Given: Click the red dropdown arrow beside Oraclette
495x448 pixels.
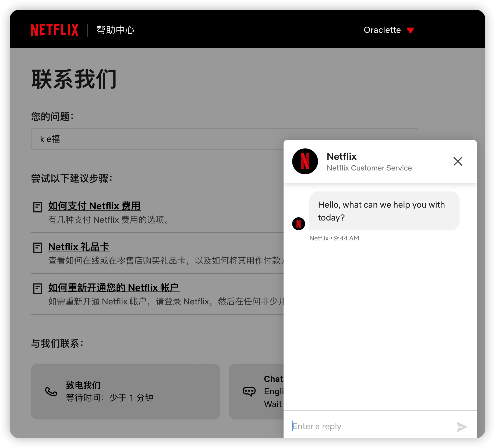Looking at the screenshot, I should coord(410,30).
